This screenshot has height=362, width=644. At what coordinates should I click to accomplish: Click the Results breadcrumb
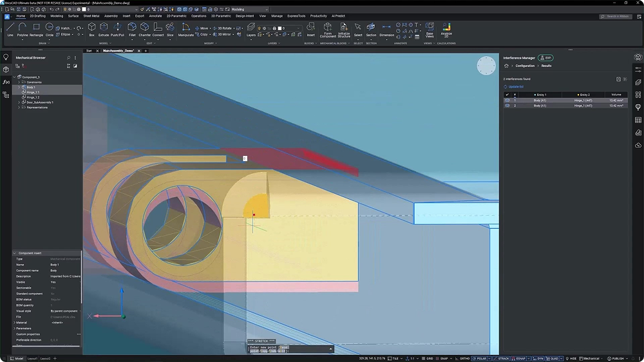546,66
